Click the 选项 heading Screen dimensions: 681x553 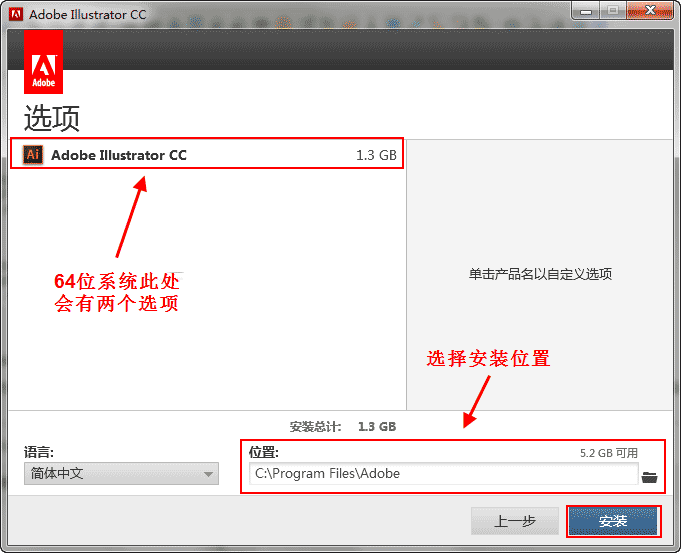pyautogui.click(x=52, y=118)
